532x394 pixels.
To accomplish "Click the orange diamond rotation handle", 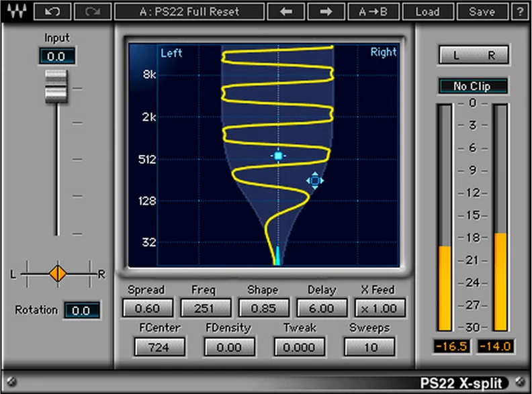I will (x=58, y=273).
